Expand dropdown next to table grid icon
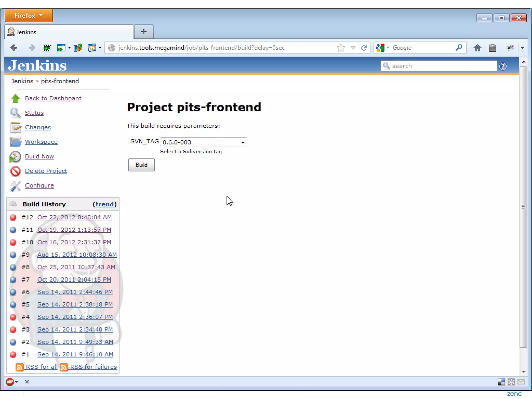 100,48
